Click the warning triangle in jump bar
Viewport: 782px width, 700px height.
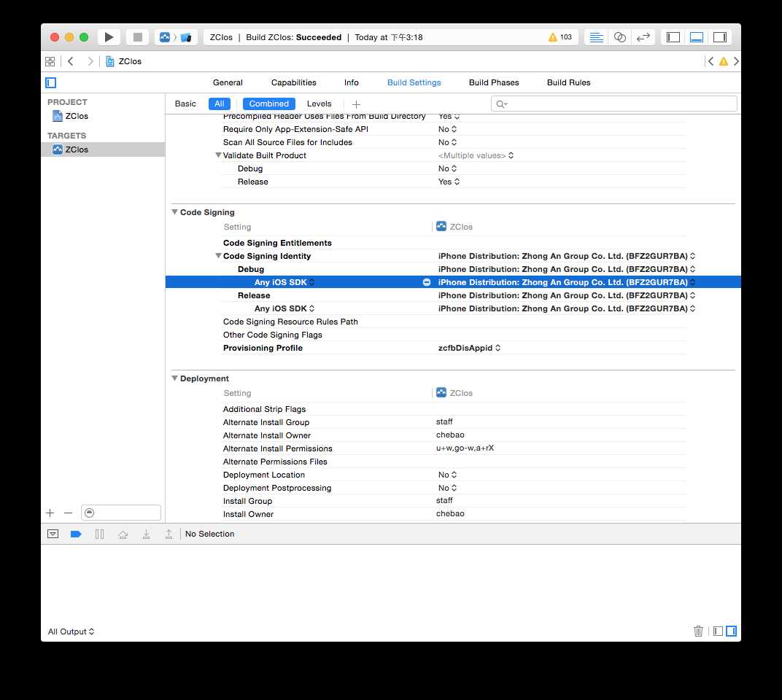coord(723,61)
